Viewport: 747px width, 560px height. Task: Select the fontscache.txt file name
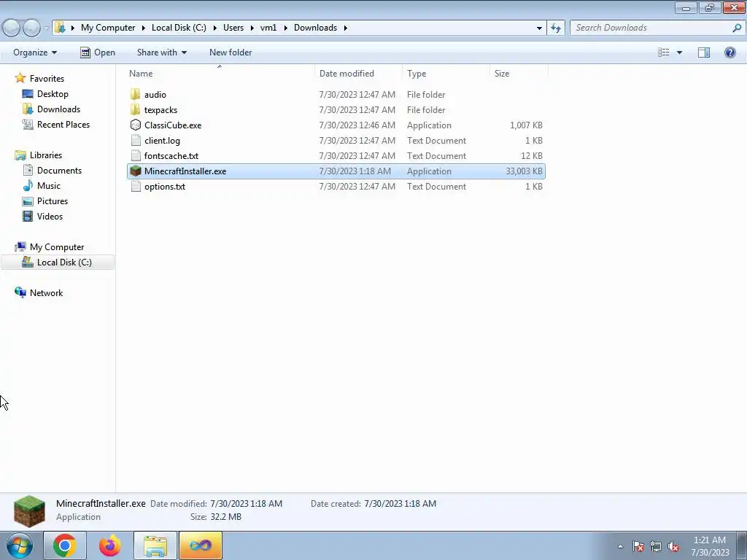pos(171,156)
